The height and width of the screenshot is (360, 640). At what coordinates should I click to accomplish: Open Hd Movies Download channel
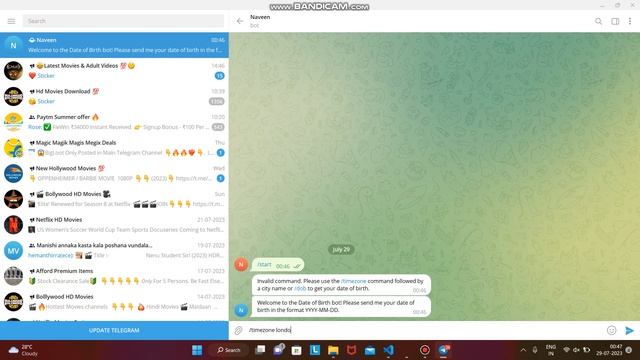tap(114, 96)
